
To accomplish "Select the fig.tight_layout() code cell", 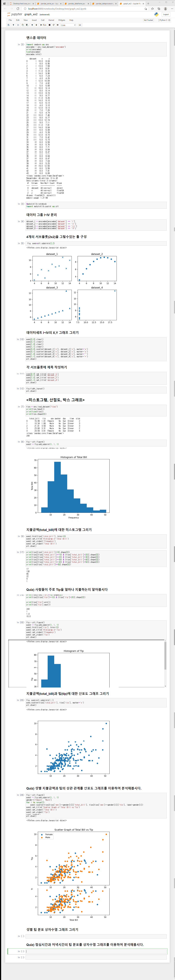I will (96, 390).
